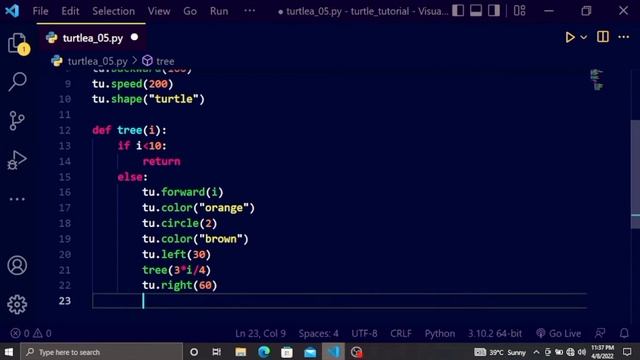The image size is (640, 360).
Task: Open the taskbar clock and date
Action: pyautogui.click(x=602, y=352)
